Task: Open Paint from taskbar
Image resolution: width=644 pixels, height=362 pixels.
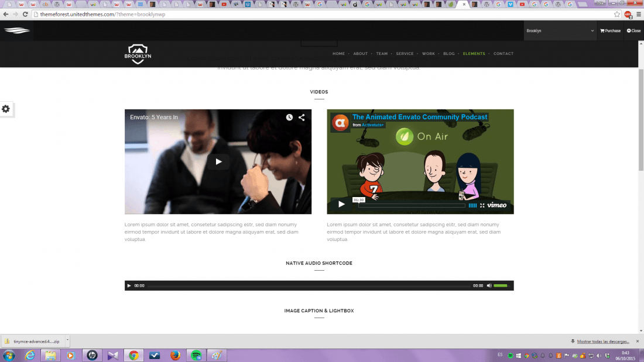Action: point(217,356)
